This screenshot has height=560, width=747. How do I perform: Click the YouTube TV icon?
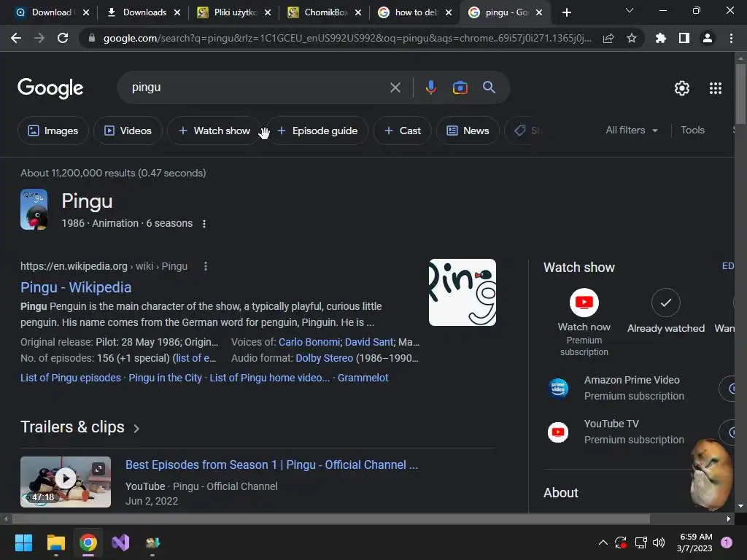pos(558,432)
